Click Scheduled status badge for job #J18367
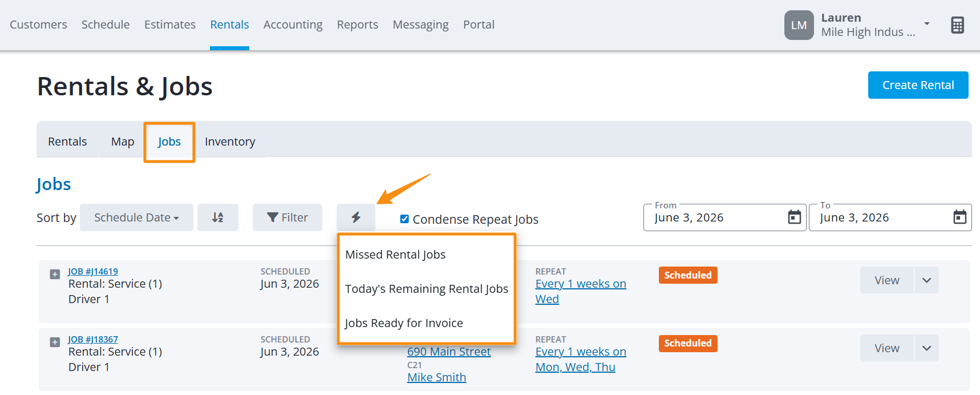This screenshot has height=395, width=980. 688,343
